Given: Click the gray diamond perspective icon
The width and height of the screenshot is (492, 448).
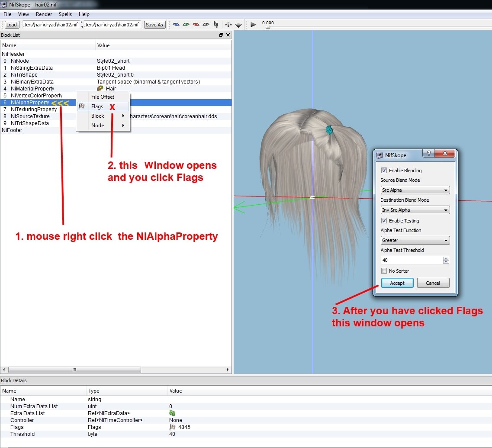Looking at the screenshot, I should (x=238, y=25).
